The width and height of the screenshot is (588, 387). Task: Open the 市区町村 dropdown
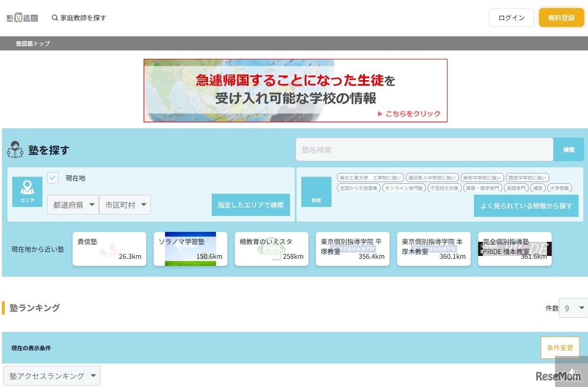125,205
